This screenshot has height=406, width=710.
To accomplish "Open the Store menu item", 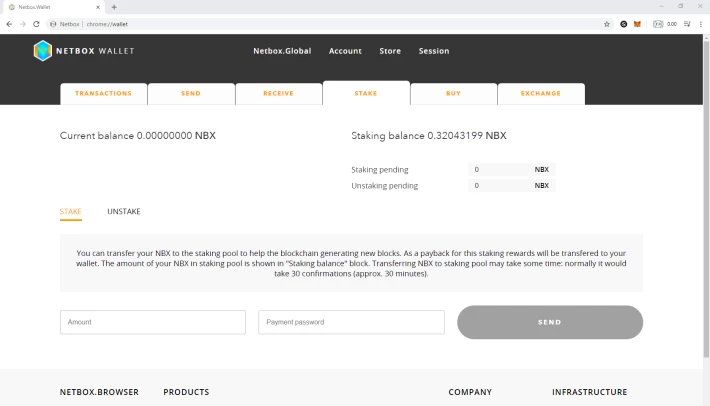I will (390, 51).
